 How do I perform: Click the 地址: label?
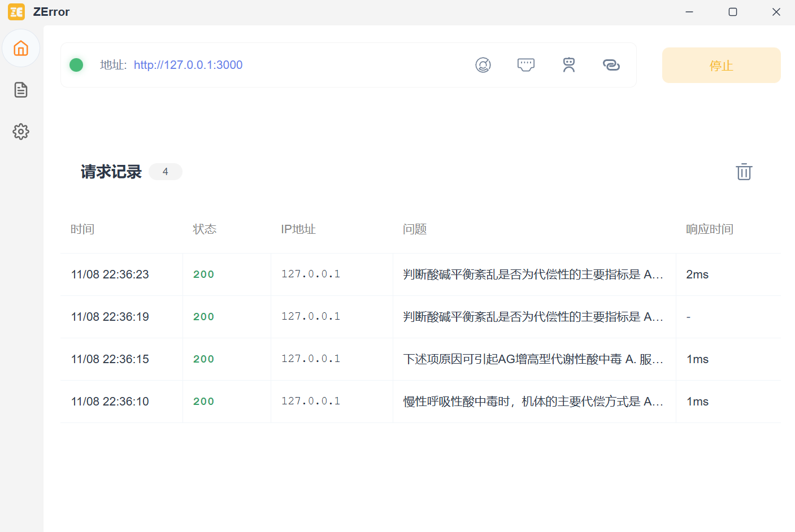(114, 65)
